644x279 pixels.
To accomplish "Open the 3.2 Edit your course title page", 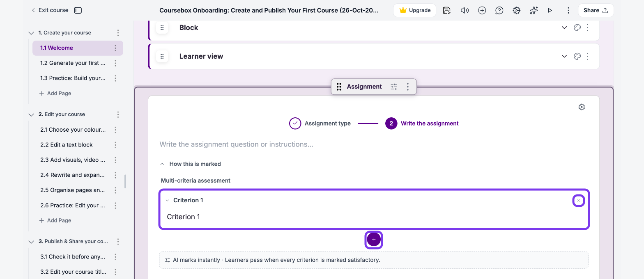I will 73,272.
